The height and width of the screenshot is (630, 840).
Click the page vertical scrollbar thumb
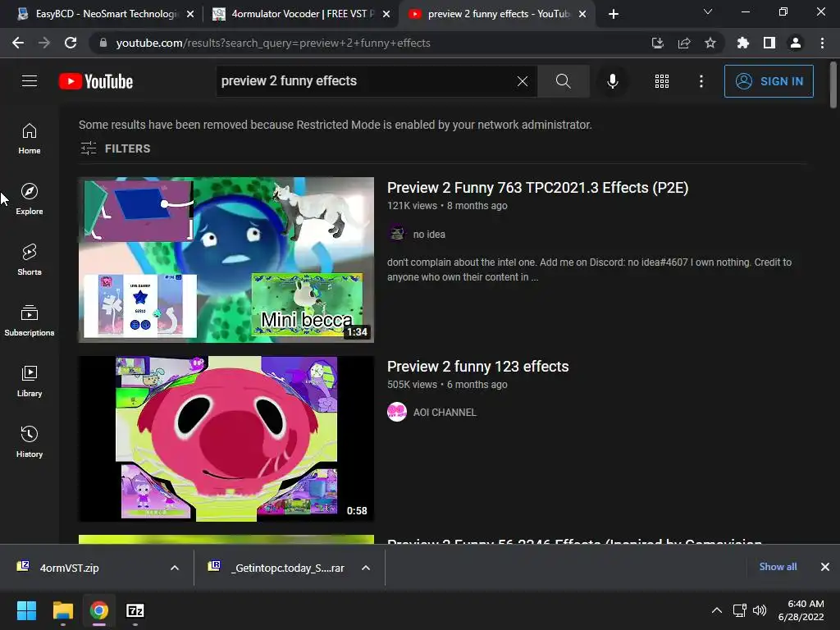pyautogui.click(x=833, y=84)
